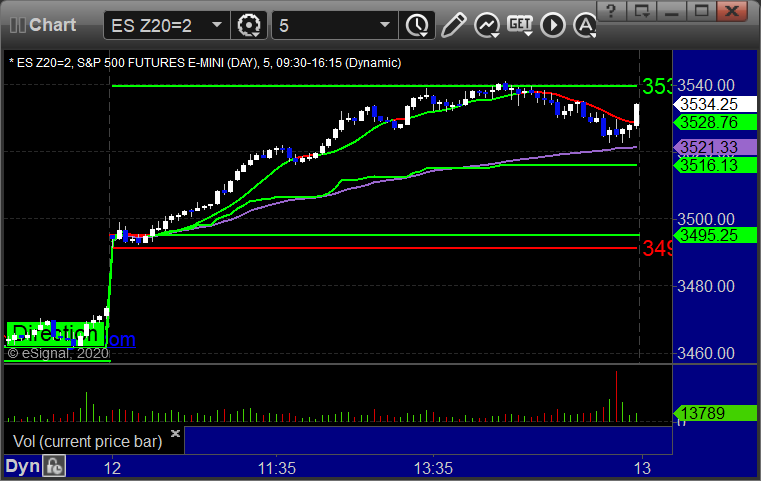The height and width of the screenshot is (481, 761).
Task: Click the 3534.25 last price label
Action: click(714, 104)
